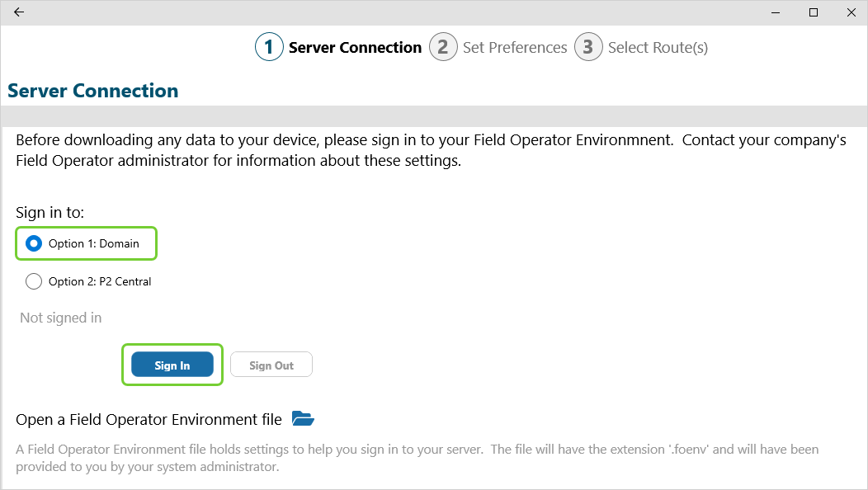The width and height of the screenshot is (868, 490).
Task: Click the sign-in instructions paragraph
Action: click(x=431, y=150)
